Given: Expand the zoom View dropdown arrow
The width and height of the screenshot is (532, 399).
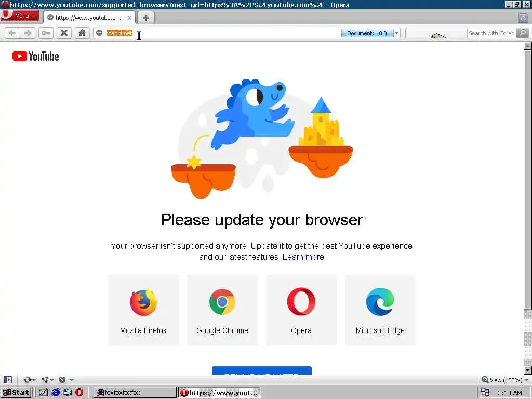Looking at the screenshot, I should tap(527, 380).
